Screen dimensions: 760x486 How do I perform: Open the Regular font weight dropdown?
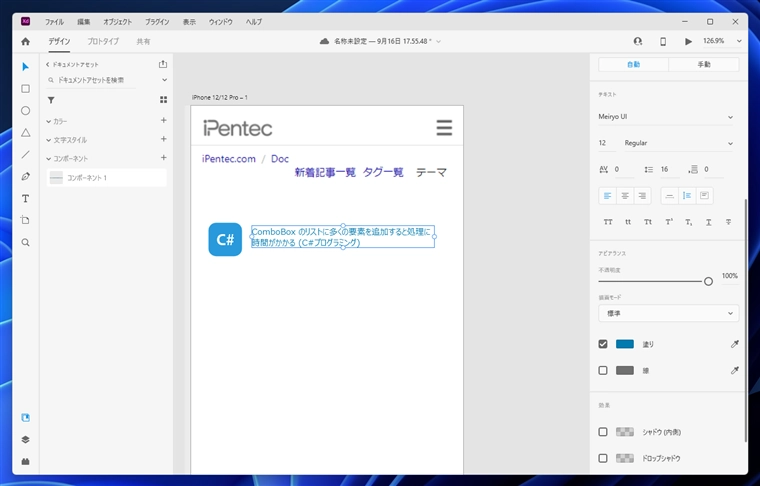679,143
